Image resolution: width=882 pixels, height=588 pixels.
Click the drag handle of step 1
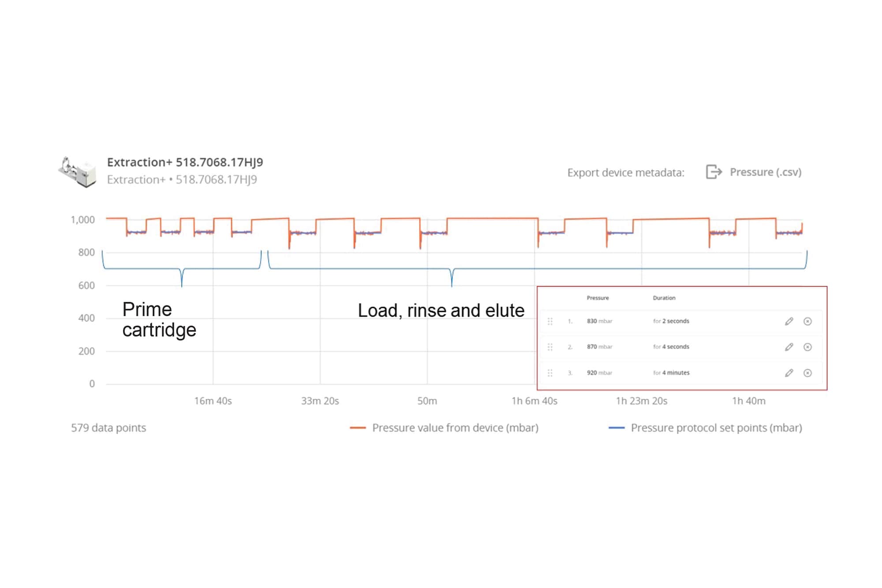[x=550, y=322]
